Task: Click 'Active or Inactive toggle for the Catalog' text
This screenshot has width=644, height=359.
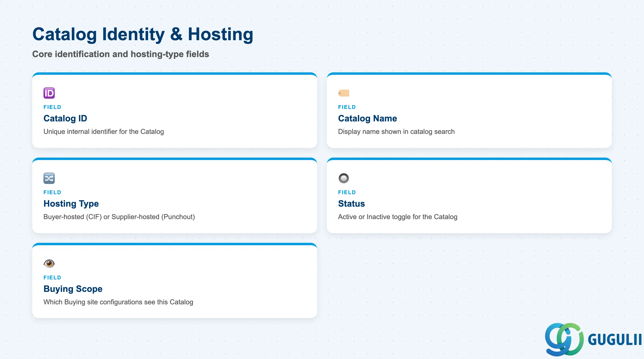Action: click(x=397, y=217)
